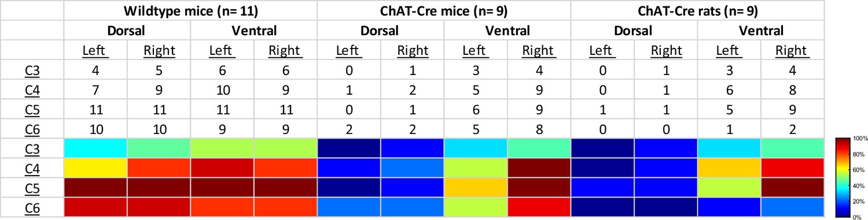Click the Left column under ChAT-Cre mice Dorsal
The width and height of the screenshot is (868, 220).
point(349,51)
